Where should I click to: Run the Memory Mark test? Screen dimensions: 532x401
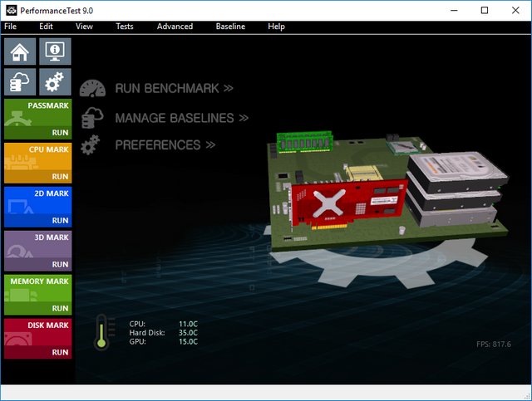(60, 308)
